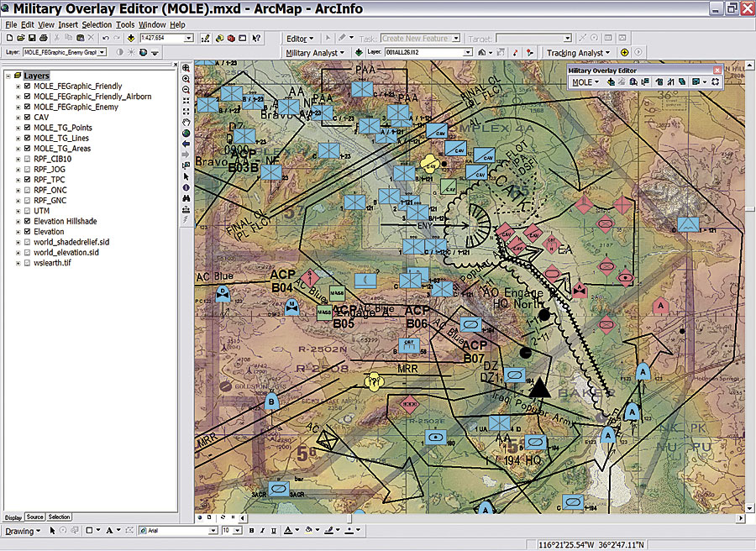Switch to the Source tab
Image resolution: width=756 pixels, height=551 pixels.
[34, 517]
